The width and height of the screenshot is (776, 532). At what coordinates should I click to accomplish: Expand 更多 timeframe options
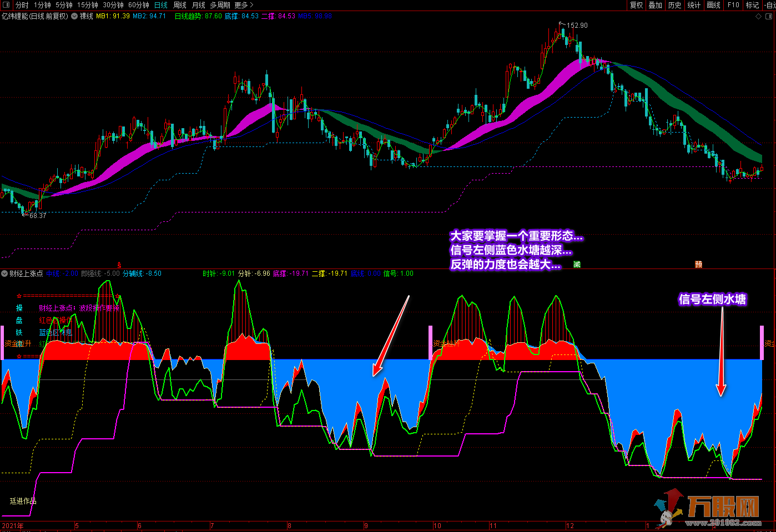point(244,5)
